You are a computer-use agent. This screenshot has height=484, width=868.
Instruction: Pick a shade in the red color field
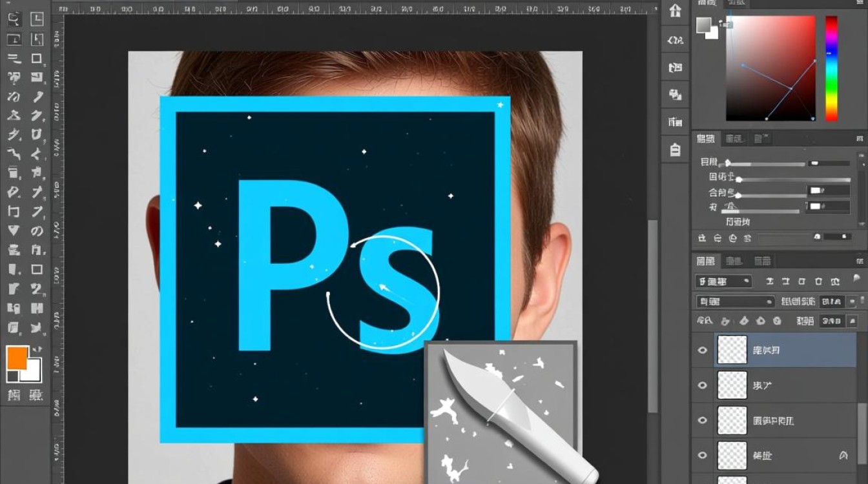coord(770,68)
